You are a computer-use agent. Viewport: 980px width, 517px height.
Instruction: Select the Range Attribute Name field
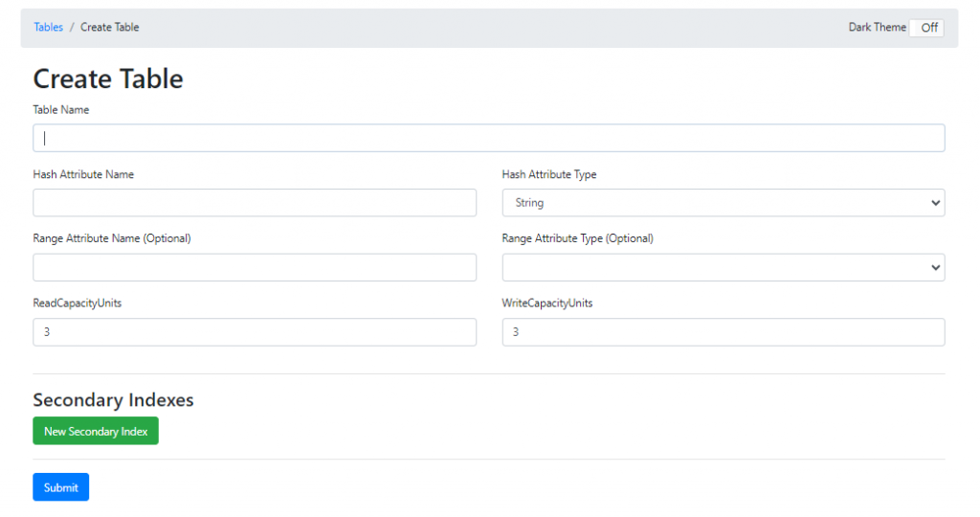click(255, 267)
